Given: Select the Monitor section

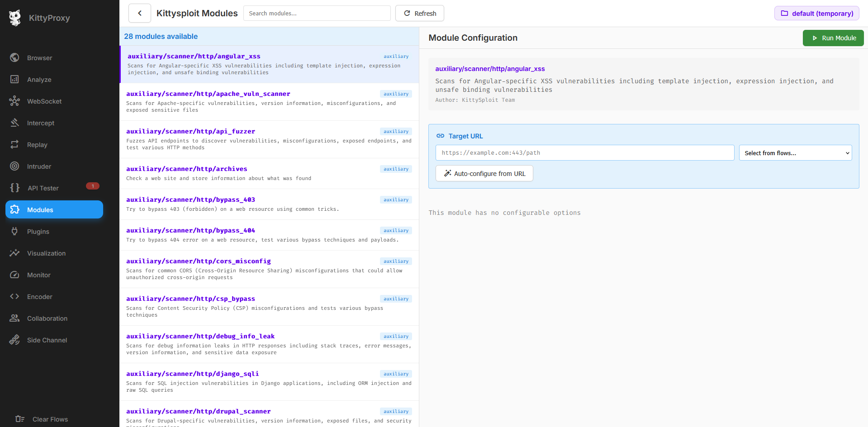Looking at the screenshot, I should 39,275.
